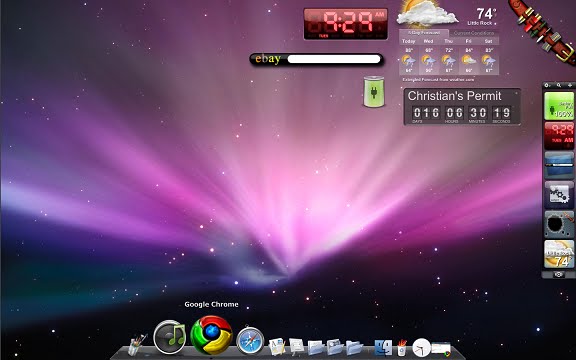The width and height of the screenshot is (576, 360).
Task: Click the gray document icon beside pencil-and-paper icon
Action: pyautogui.click(x=296, y=346)
